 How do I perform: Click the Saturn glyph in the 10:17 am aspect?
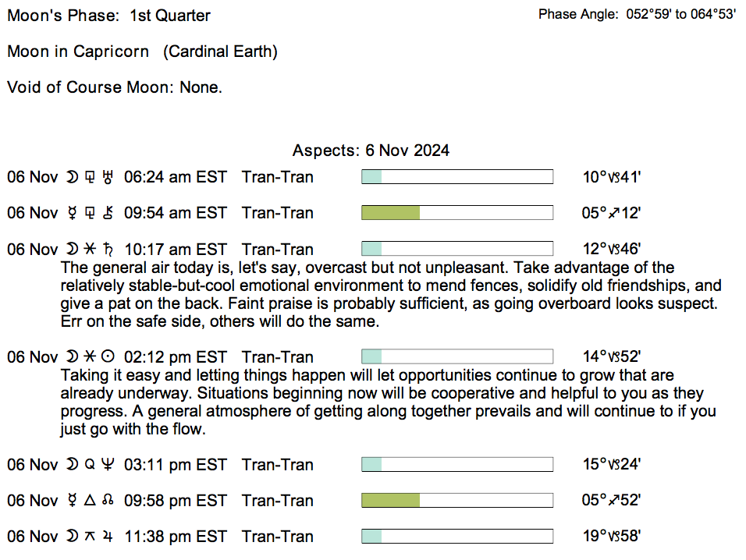pos(108,250)
